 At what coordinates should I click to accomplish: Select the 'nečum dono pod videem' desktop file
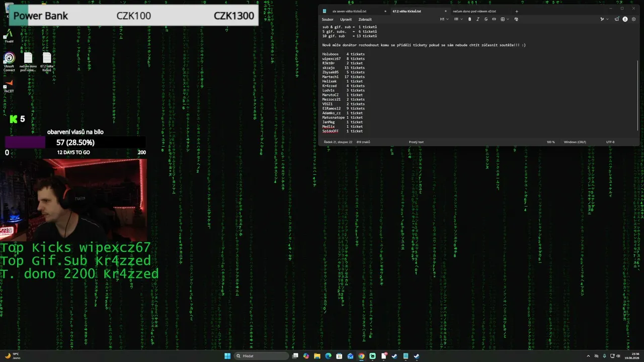point(28,62)
